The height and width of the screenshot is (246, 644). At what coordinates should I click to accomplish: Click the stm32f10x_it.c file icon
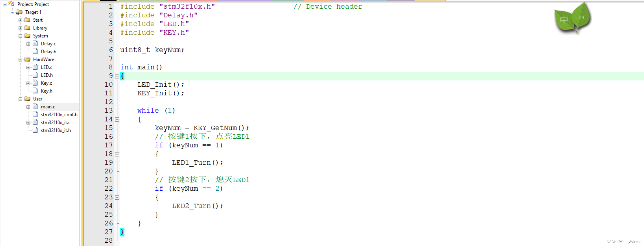(x=35, y=122)
